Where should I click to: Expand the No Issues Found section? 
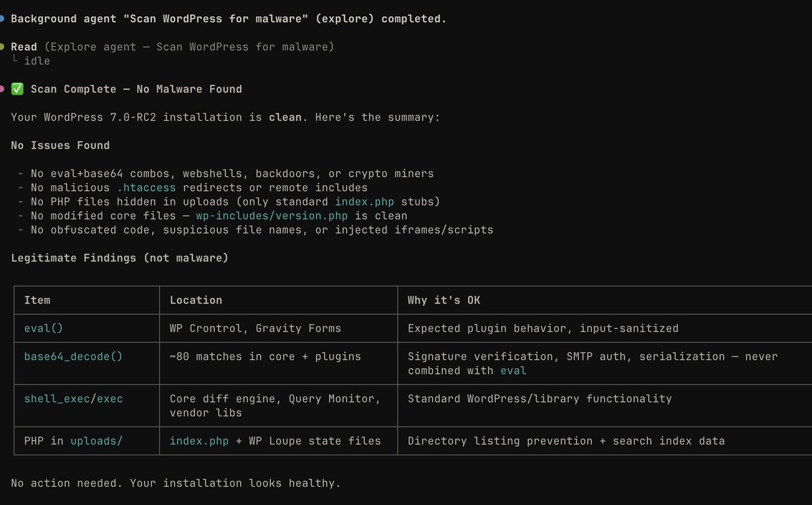tap(60, 144)
